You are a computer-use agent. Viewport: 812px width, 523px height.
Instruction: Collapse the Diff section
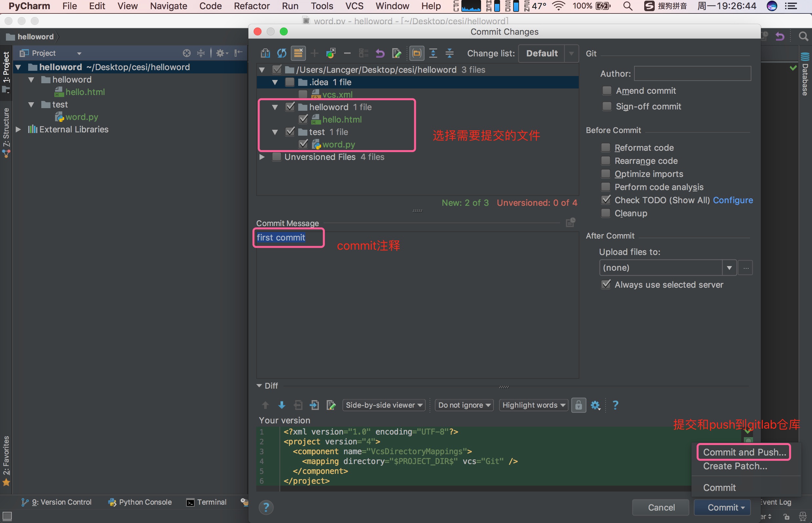259,385
